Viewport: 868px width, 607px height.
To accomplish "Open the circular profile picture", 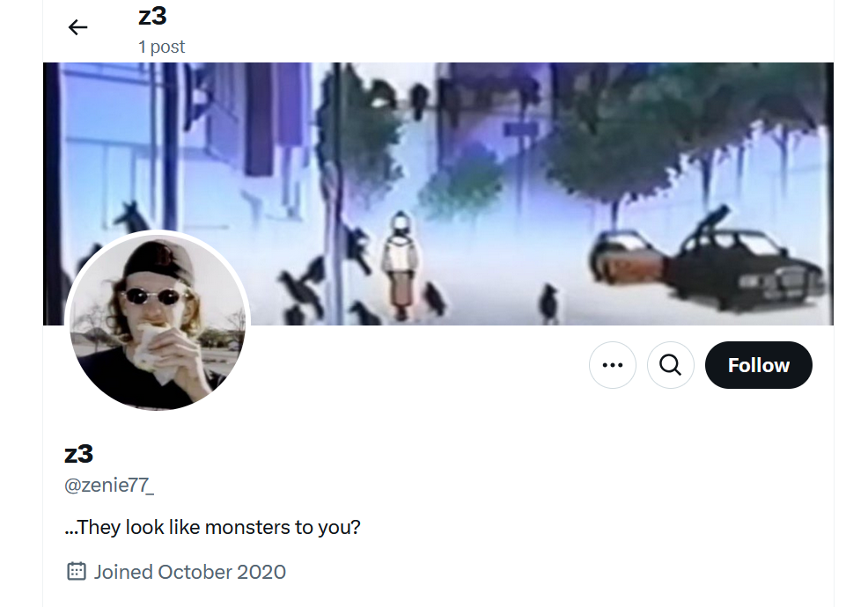I will [x=158, y=323].
